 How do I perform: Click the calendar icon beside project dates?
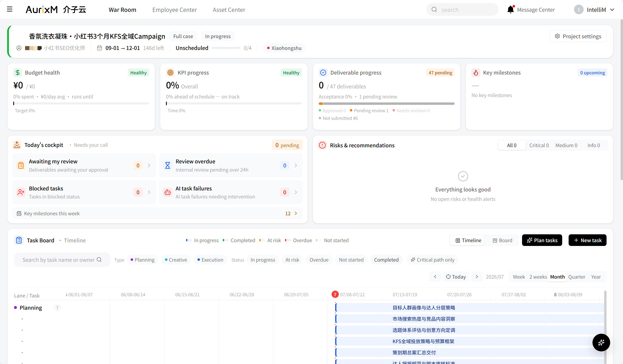[99, 48]
